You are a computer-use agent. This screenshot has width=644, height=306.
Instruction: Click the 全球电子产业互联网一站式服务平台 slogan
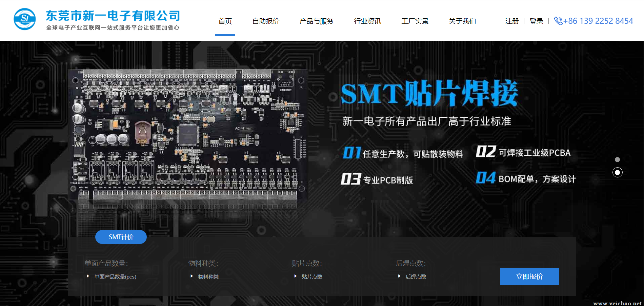click(x=113, y=27)
